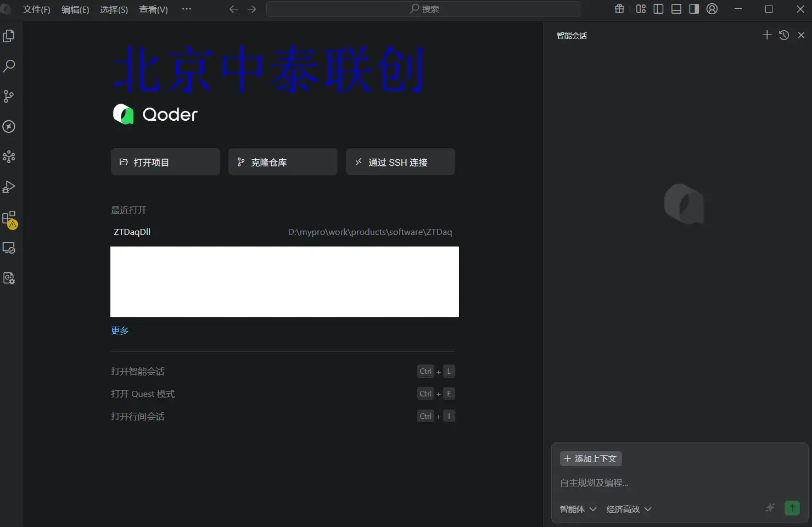Toggle the bottom panel layout control
The height and width of the screenshot is (527, 812).
click(676, 9)
